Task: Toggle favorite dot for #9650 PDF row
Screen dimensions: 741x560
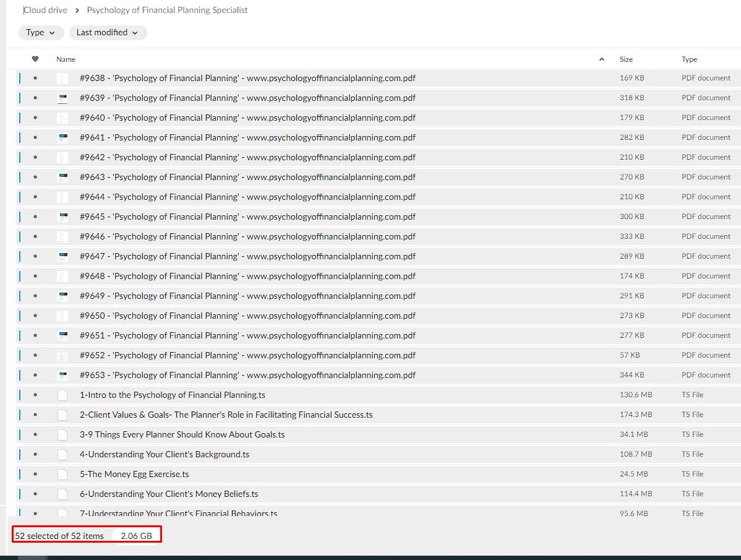Action: 35,316
